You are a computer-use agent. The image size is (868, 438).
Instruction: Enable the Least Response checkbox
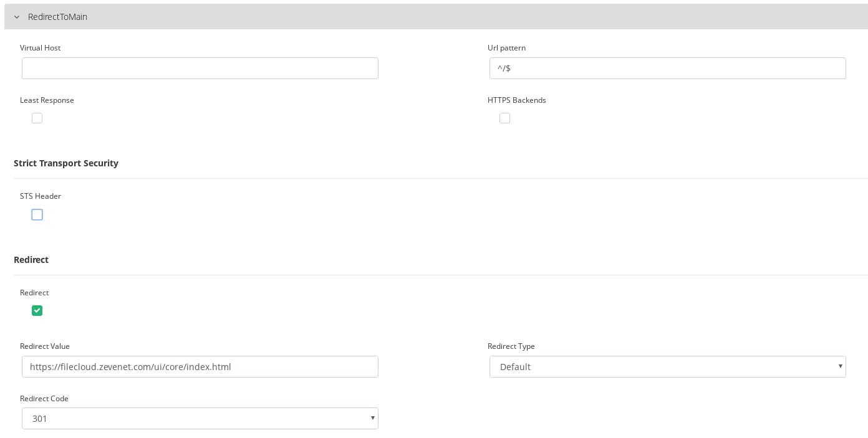[37, 118]
